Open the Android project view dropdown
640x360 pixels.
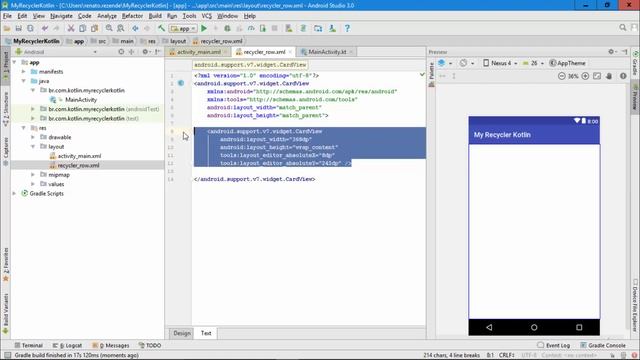(56, 52)
